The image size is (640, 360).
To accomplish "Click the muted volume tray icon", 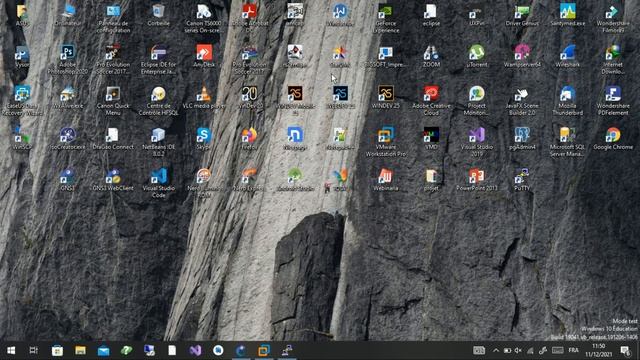I will click(x=518, y=350).
